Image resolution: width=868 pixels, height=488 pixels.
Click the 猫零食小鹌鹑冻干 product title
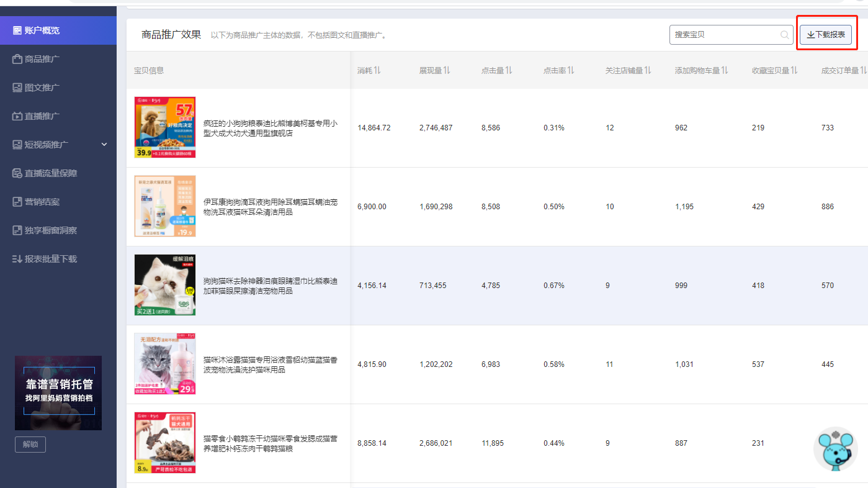[x=271, y=443]
